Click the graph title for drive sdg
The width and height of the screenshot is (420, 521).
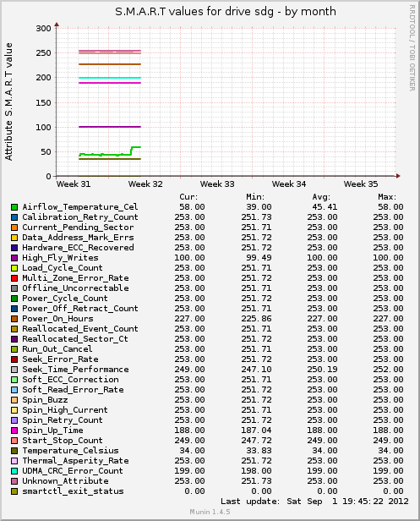click(226, 12)
